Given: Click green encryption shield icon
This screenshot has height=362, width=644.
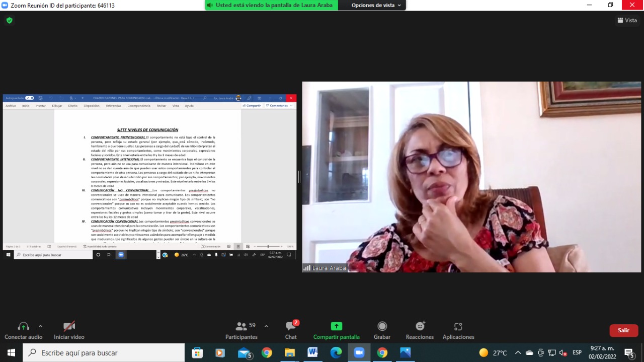Looking at the screenshot, I should 9,20.
